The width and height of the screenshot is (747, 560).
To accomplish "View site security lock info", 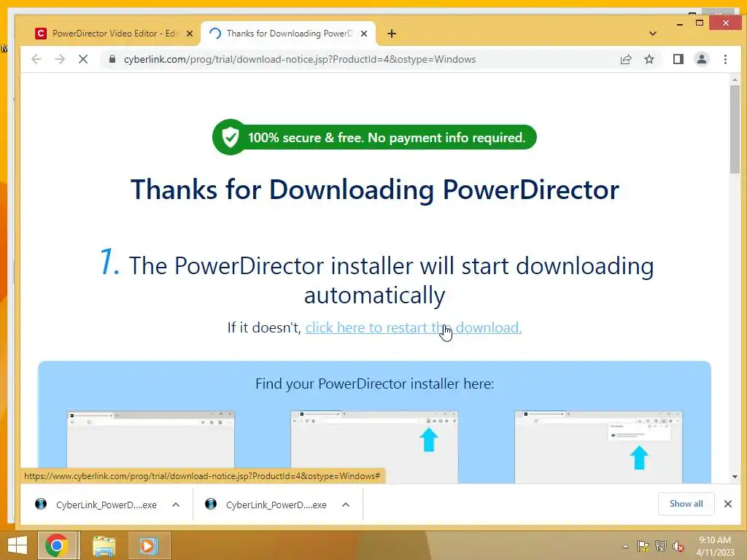I will 112,59.
